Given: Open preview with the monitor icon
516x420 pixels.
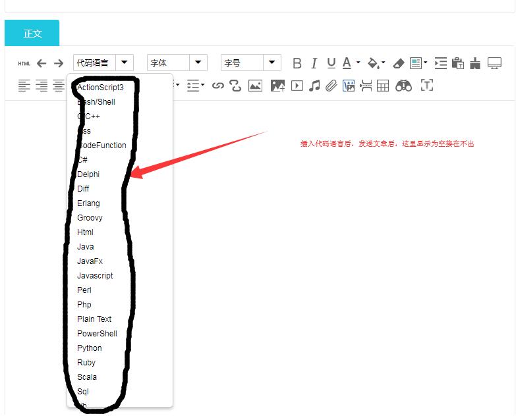Looking at the screenshot, I should tap(494, 63).
